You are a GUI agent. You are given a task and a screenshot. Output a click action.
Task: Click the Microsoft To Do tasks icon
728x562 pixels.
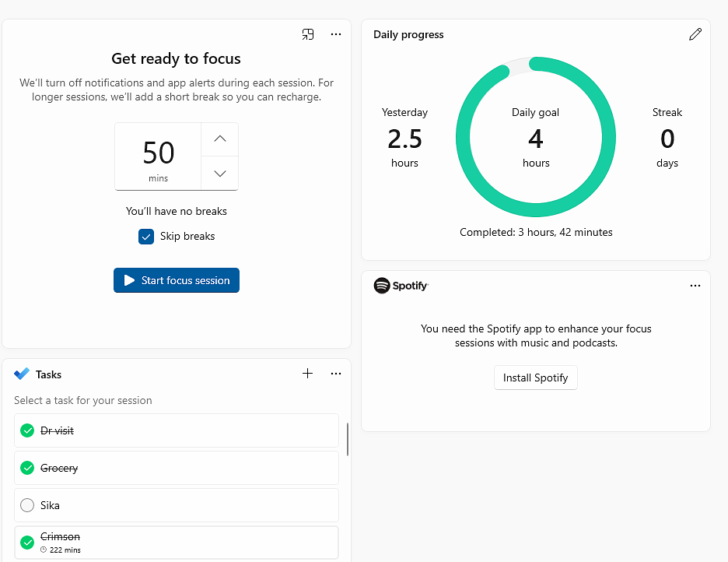22,374
